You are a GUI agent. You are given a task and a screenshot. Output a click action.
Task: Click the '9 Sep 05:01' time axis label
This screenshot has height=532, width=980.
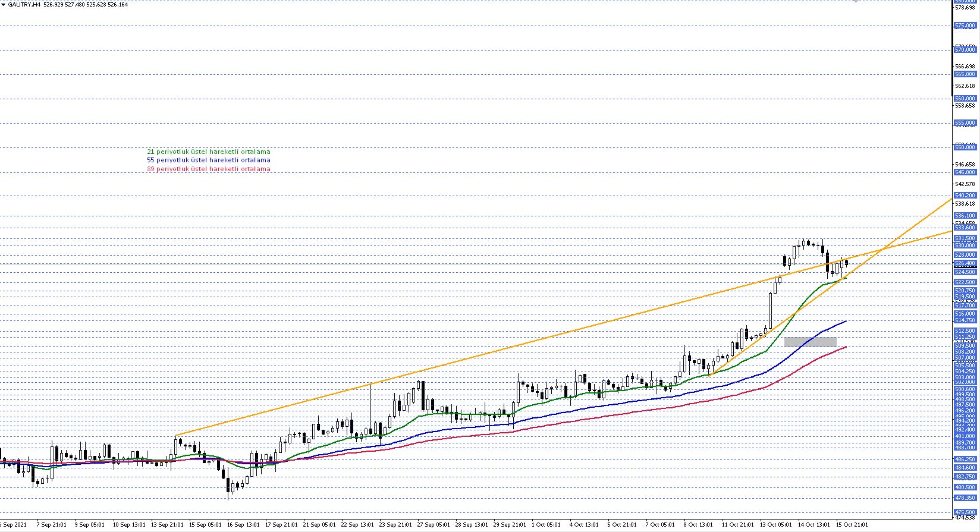click(90, 525)
